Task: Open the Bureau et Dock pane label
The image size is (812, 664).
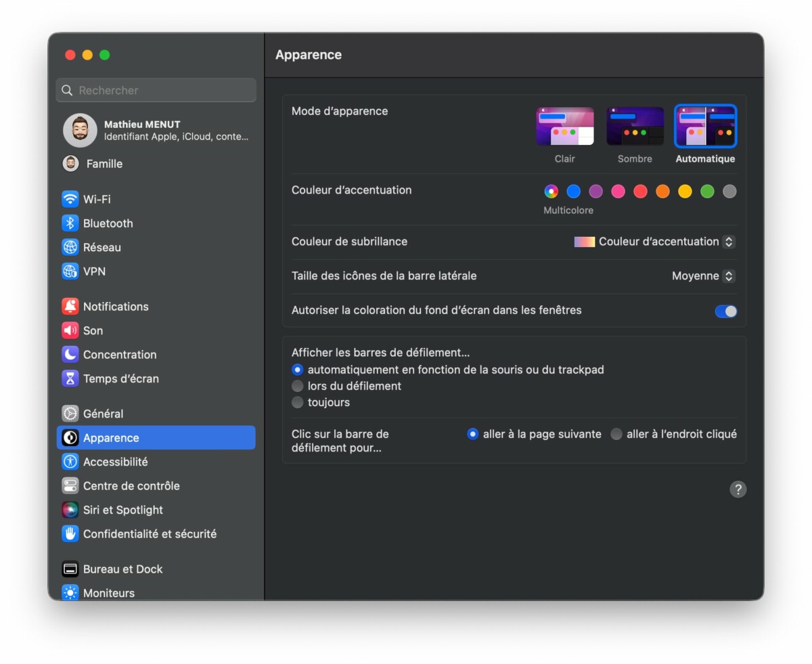Action: coord(123,569)
